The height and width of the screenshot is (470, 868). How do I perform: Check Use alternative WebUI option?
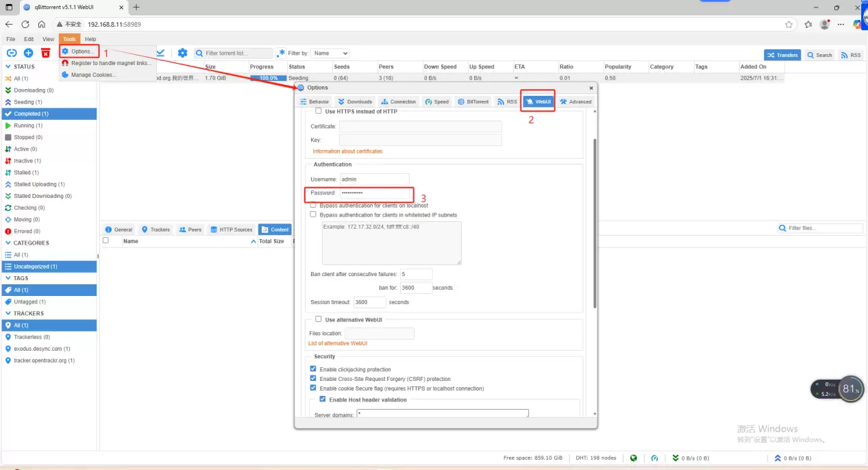(319, 319)
